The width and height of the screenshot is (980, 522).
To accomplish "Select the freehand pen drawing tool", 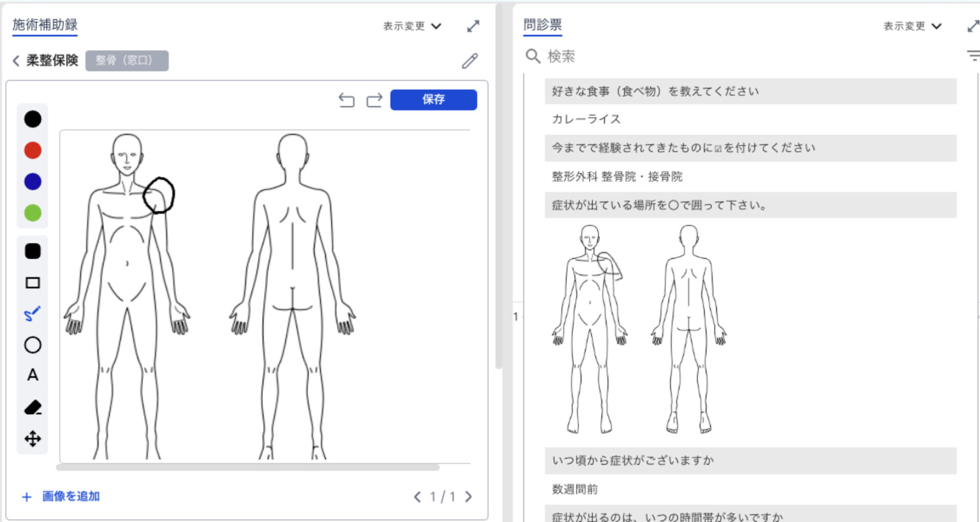I will (32, 313).
